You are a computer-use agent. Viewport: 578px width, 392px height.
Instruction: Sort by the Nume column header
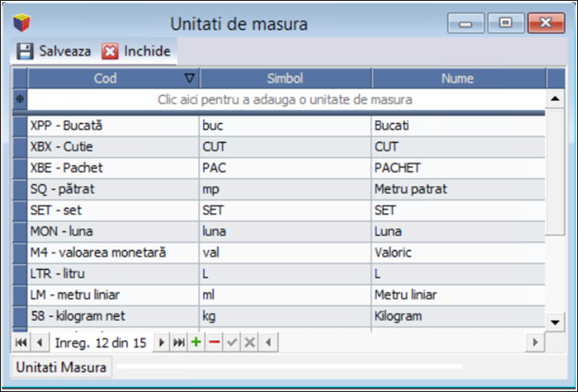click(458, 78)
